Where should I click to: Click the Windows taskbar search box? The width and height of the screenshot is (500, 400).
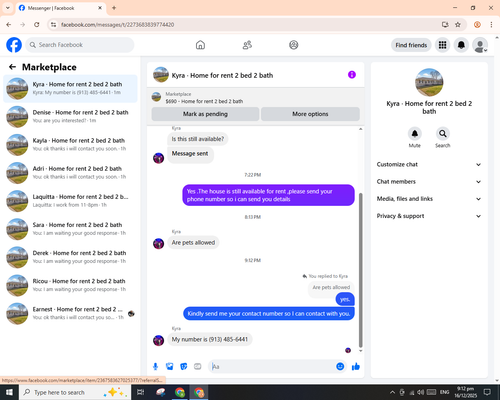pyautogui.click(x=75, y=392)
